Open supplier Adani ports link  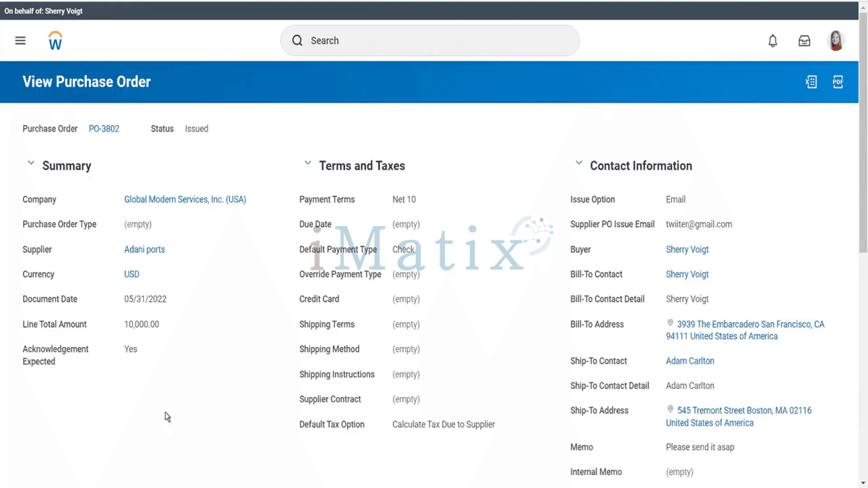tap(145, 249)
